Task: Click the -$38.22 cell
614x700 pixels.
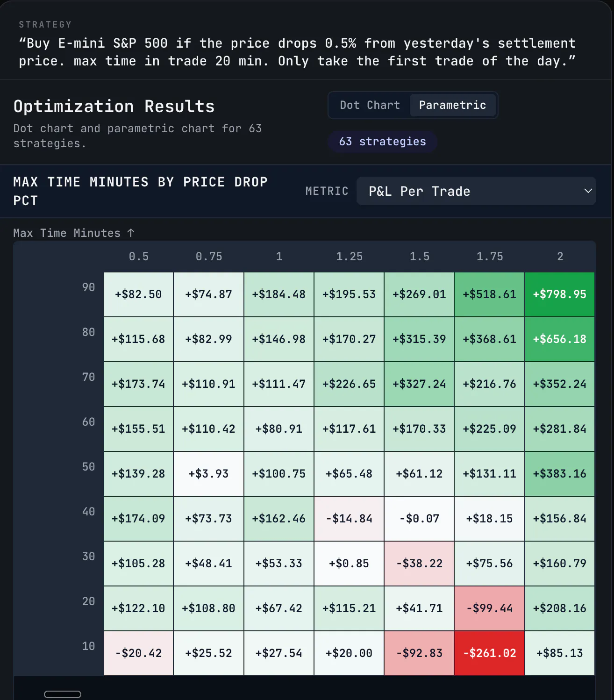Action: click(x=419, y=564)
